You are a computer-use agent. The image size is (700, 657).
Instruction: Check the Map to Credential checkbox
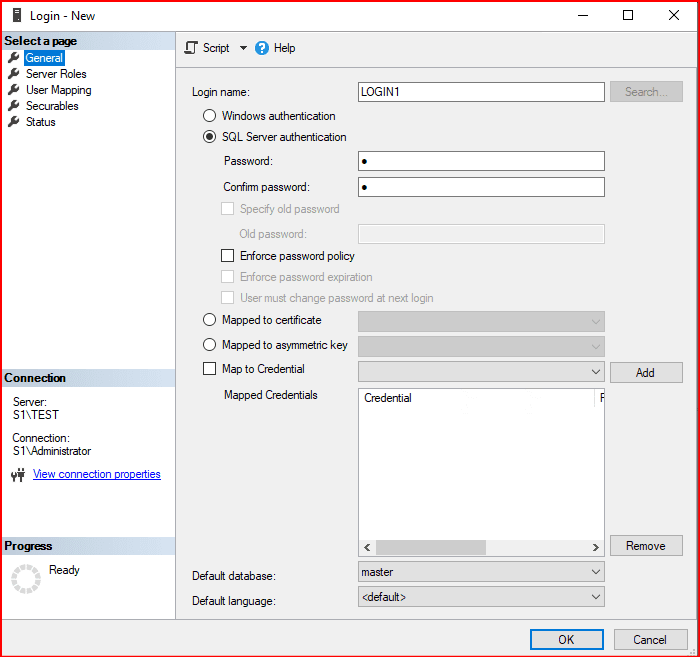tap(210, 369)
